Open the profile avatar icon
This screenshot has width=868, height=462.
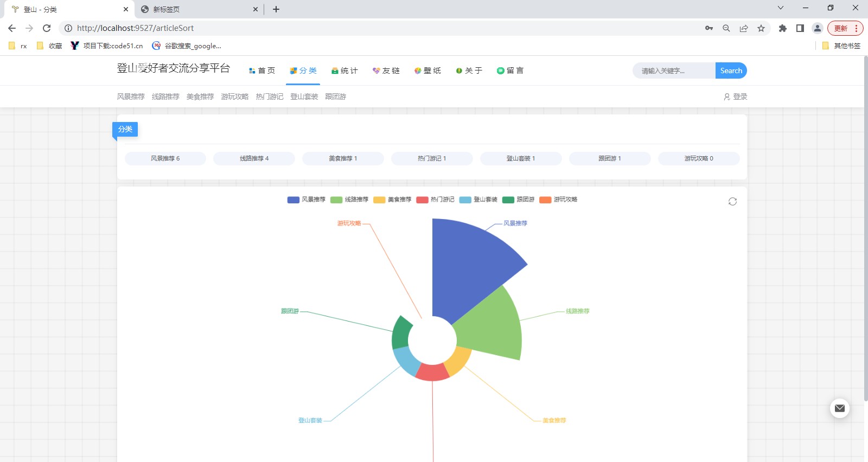[818, 28]
